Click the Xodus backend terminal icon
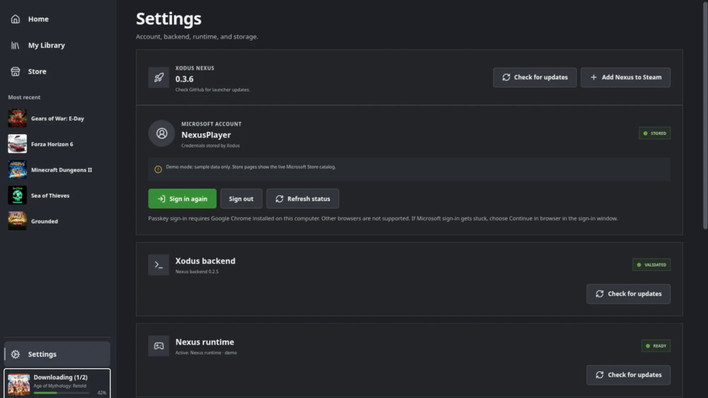Image resolution: width=708 pixels, height=398 pixels. tap(158, 265)
